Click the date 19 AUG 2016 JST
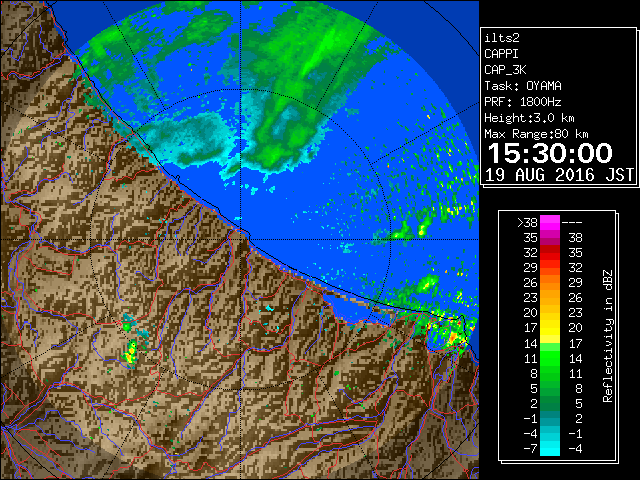 559,175
